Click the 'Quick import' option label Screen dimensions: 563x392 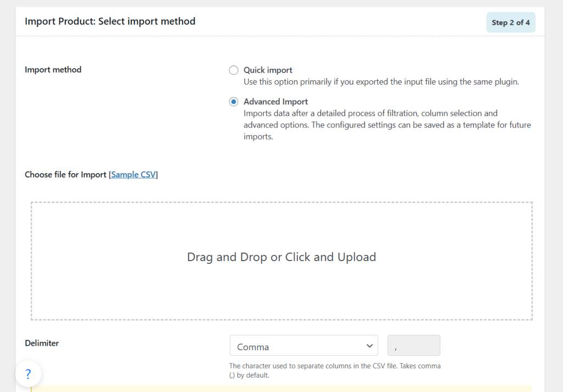tap(268, 70)
